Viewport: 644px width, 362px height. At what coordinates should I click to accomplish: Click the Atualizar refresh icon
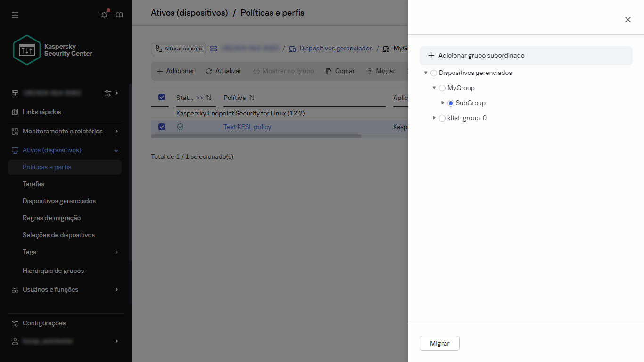pos(209,71)
